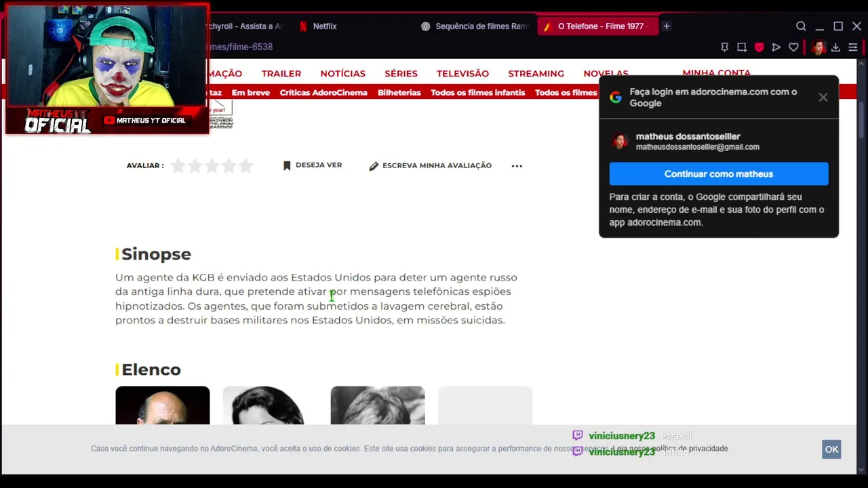Rate the film five stars
This screenshot has height=488, width=868.
click(246, 165)
